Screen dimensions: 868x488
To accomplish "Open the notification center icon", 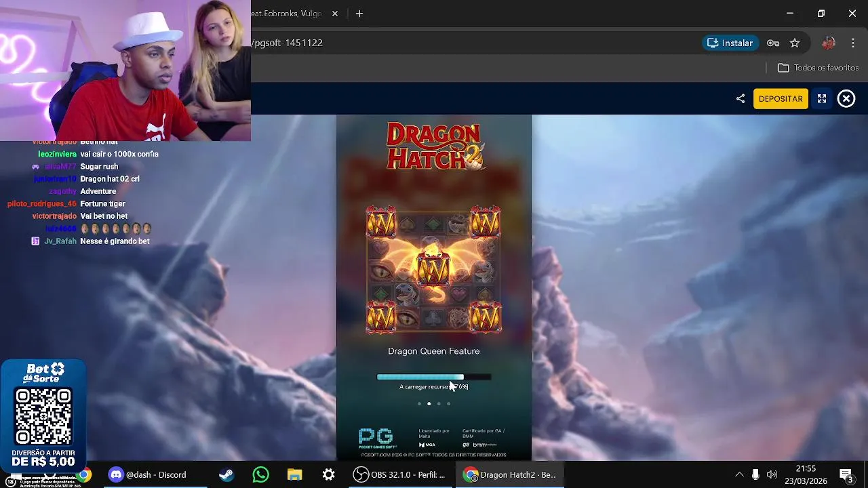I will [x=846, y=475].
